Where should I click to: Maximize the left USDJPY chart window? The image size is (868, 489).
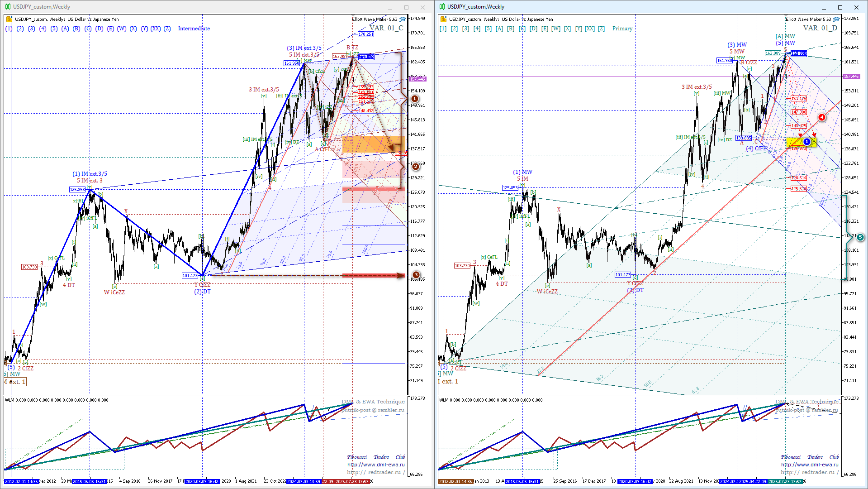point(406,7)
